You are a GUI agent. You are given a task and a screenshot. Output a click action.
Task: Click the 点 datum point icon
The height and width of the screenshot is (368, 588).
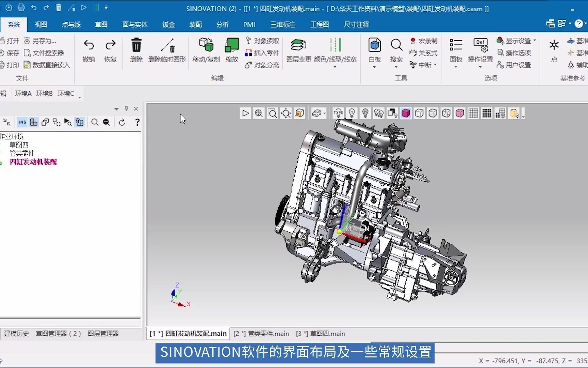[554, 50]
